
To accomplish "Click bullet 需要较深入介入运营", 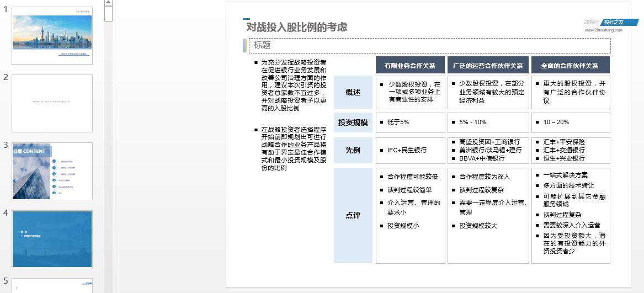I will [572, 225].
